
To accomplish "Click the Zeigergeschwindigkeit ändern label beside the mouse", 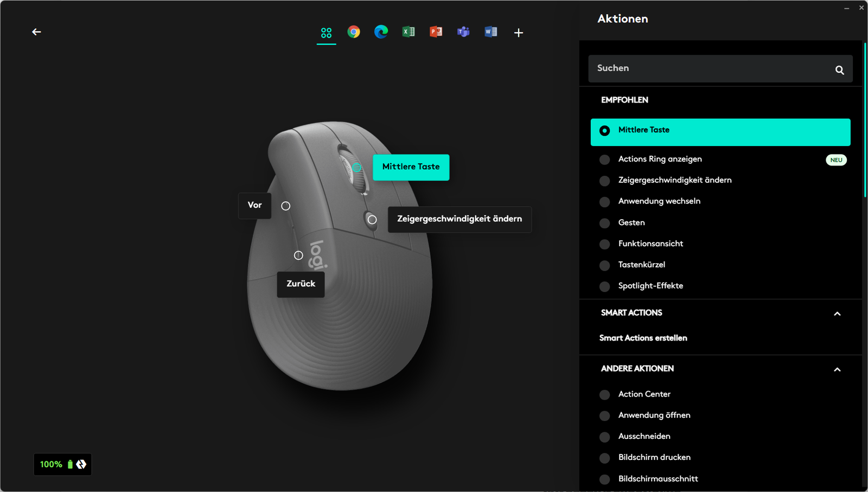I will [x=459, y=219].
